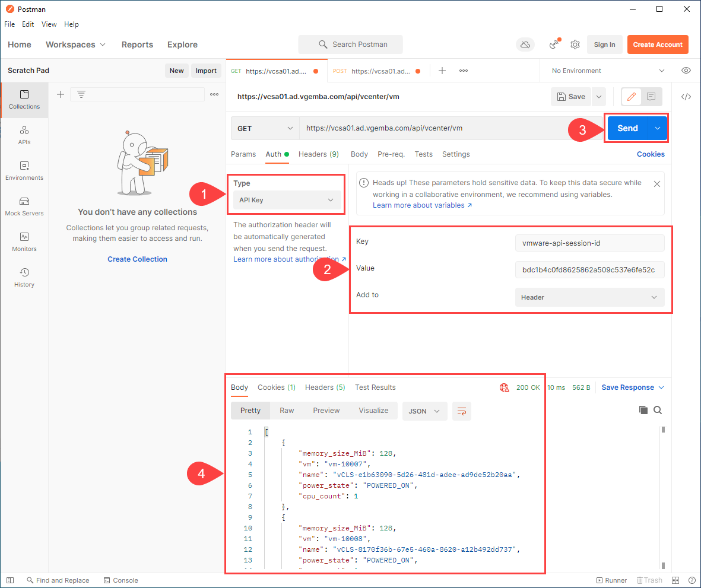Click the network globe warning icon
This screenshot has height=588, width=701.
coord(505,387)
